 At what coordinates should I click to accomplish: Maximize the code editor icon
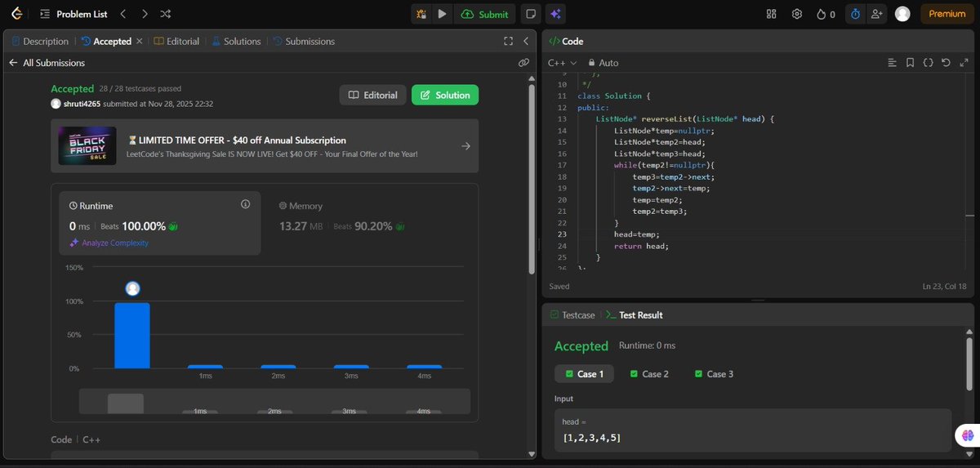[x=964, y=63]
